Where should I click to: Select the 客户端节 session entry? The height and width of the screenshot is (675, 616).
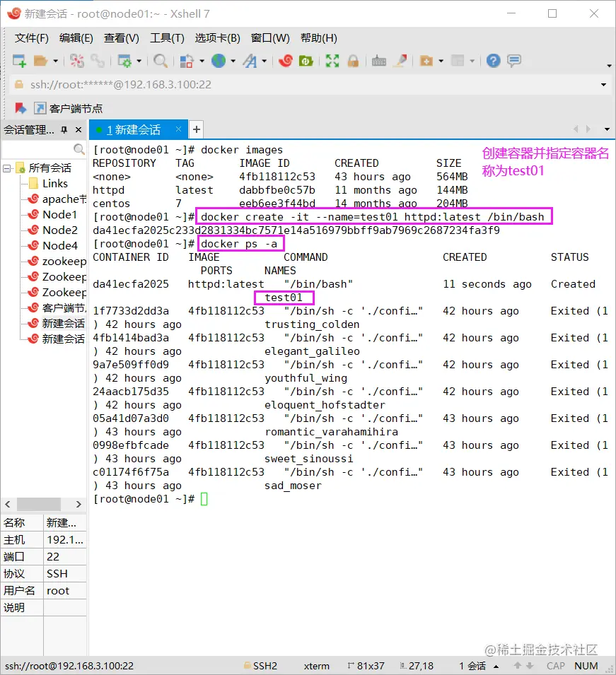coord(57,307)
